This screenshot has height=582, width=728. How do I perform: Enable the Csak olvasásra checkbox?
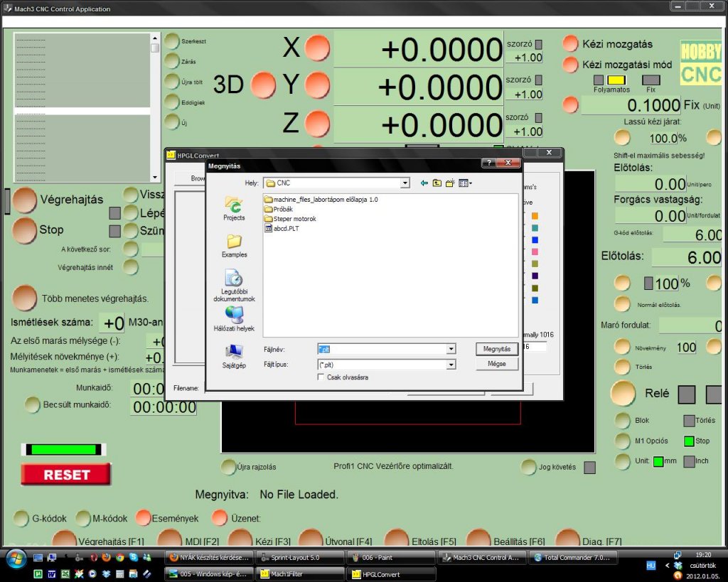click(x=321, y=377)
